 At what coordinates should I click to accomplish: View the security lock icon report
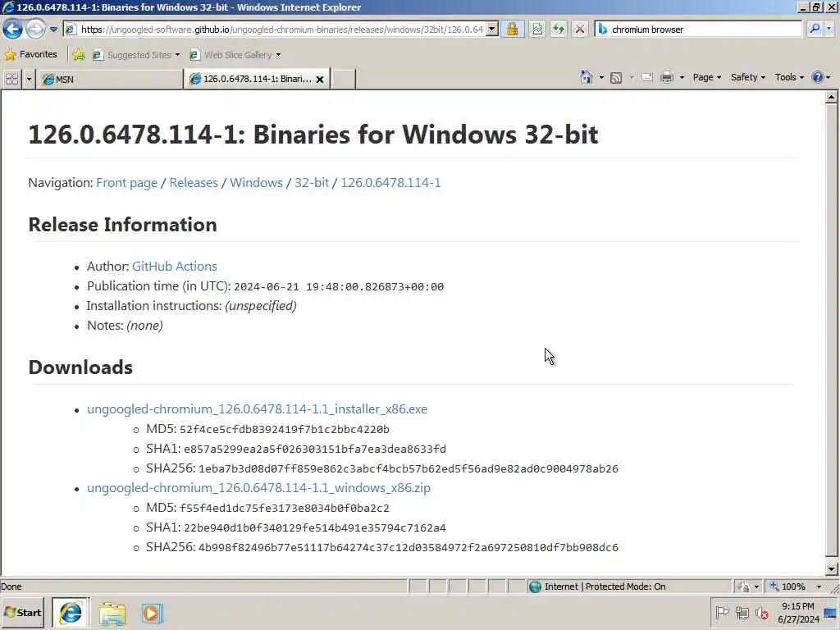[x=512, y=30]
